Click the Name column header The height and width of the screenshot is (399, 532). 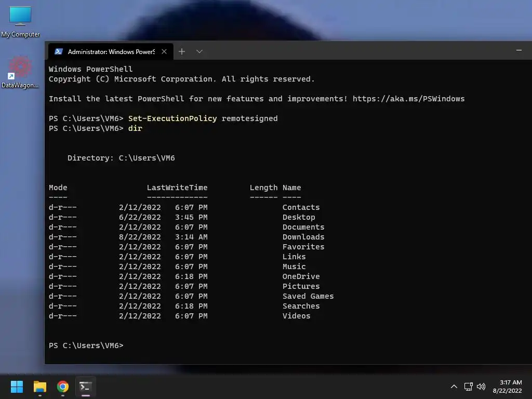(x=292, y=188)
